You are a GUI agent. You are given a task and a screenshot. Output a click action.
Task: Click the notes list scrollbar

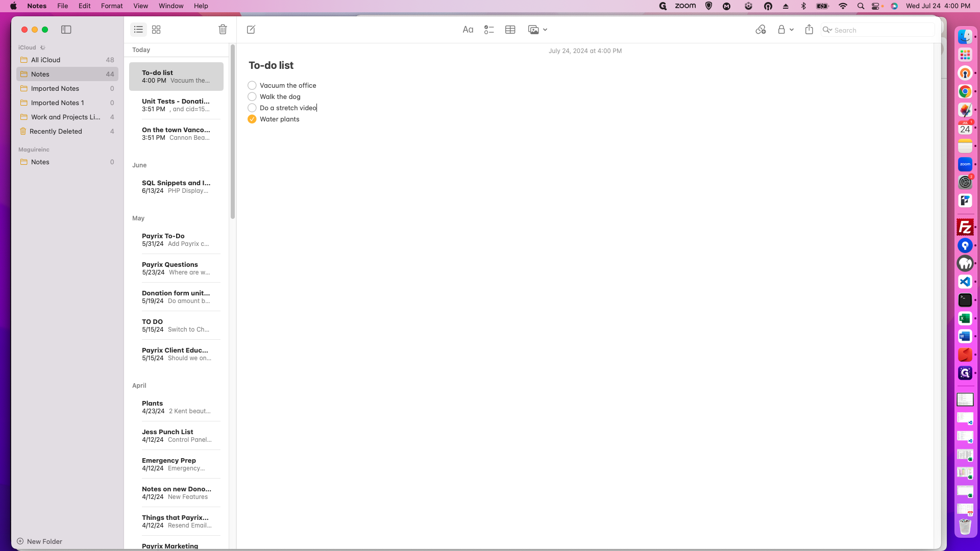233,132
